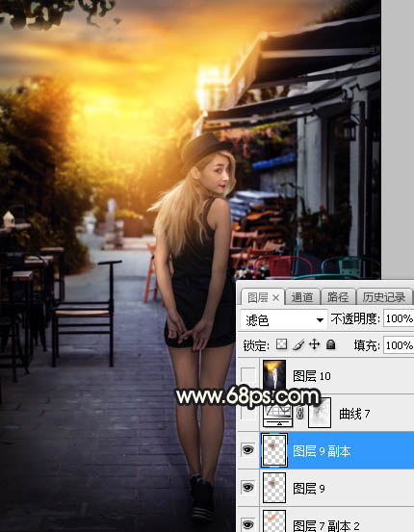
Task: Toggle lock position move icon
Action: 314,344
